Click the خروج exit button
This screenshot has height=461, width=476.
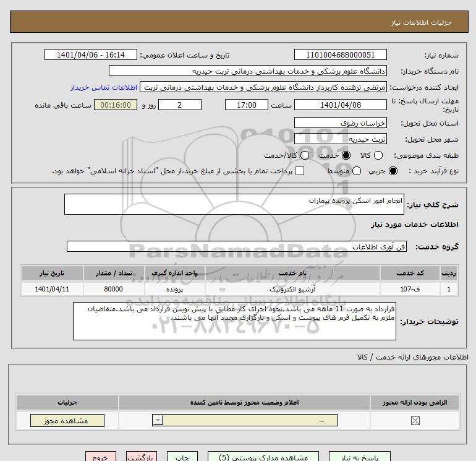click(x=101, y=457)
